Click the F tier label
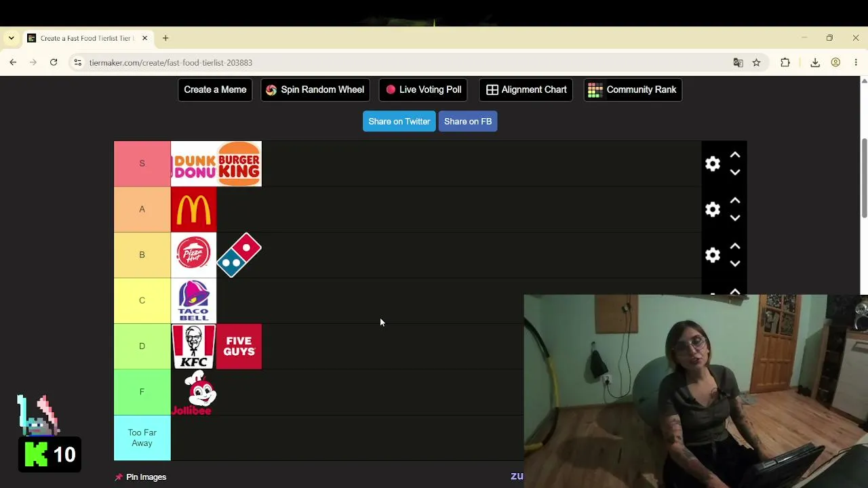This screenshot has width=868, height=488. coord(142,392)
